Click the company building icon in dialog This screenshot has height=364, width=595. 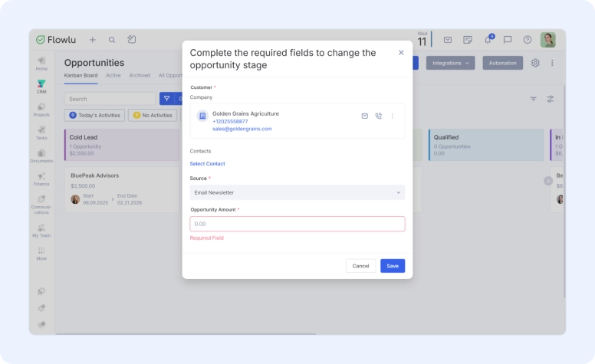[202, 116]
